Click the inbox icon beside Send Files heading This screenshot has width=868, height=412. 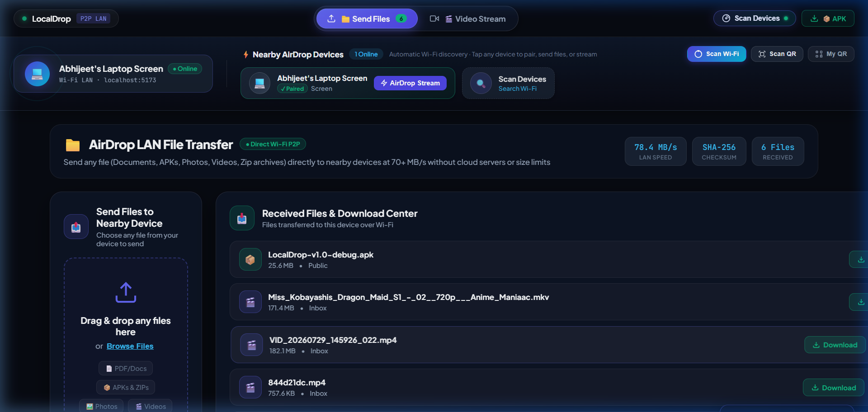click(x=76, y=227)
